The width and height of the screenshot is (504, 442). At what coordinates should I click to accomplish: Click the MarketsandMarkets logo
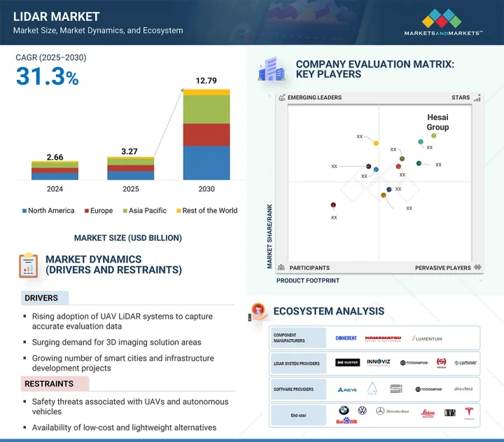coord(443,22)
